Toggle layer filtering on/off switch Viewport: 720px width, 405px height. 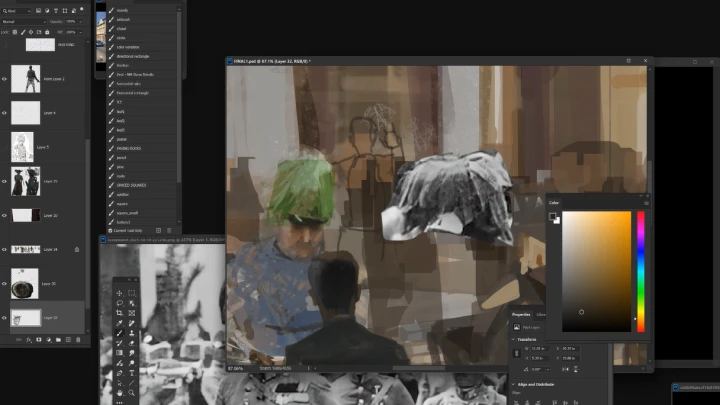click(x=82, y=9)
